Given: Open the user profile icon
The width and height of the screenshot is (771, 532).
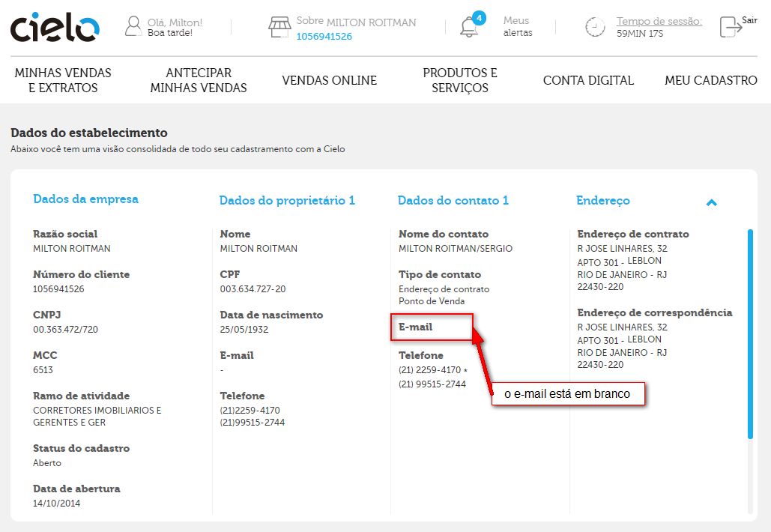Looking at the screenshot, I should (133, 26).
